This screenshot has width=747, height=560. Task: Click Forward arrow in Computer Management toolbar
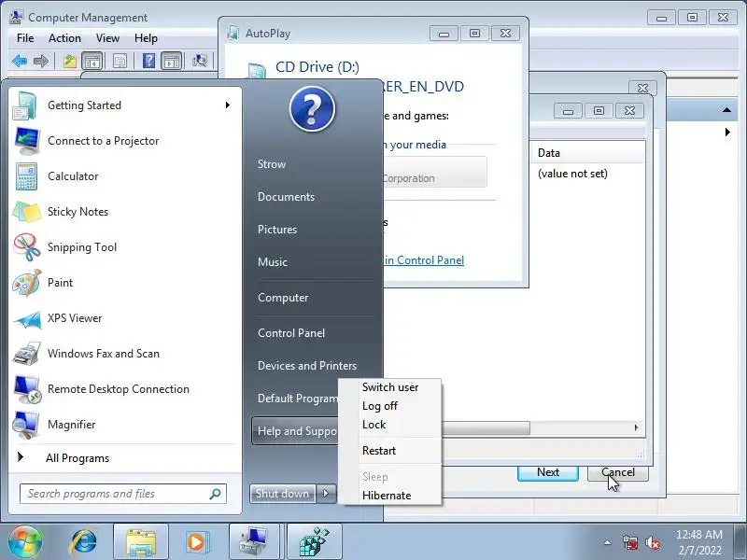click(x=41, y=61)
